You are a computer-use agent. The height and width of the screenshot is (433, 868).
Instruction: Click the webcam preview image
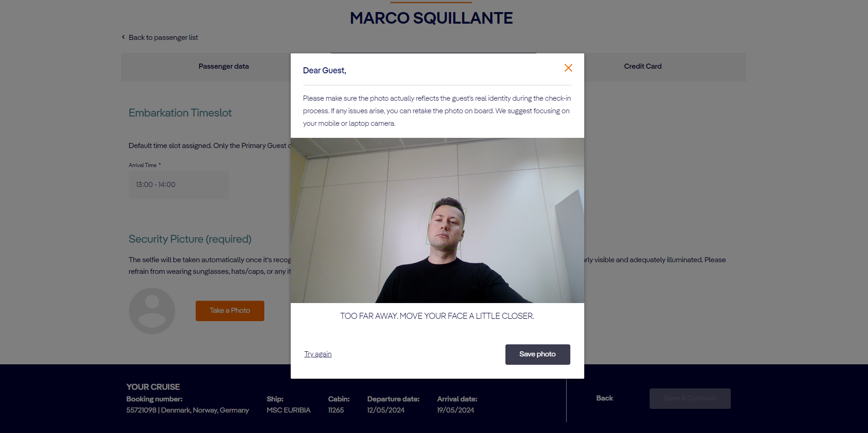[437, 220]
